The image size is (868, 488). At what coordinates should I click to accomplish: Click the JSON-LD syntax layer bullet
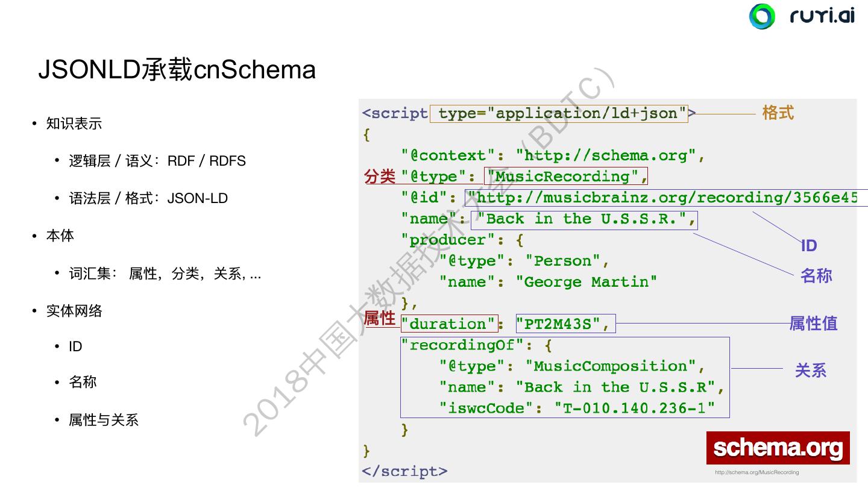click(x=148, y=198)
